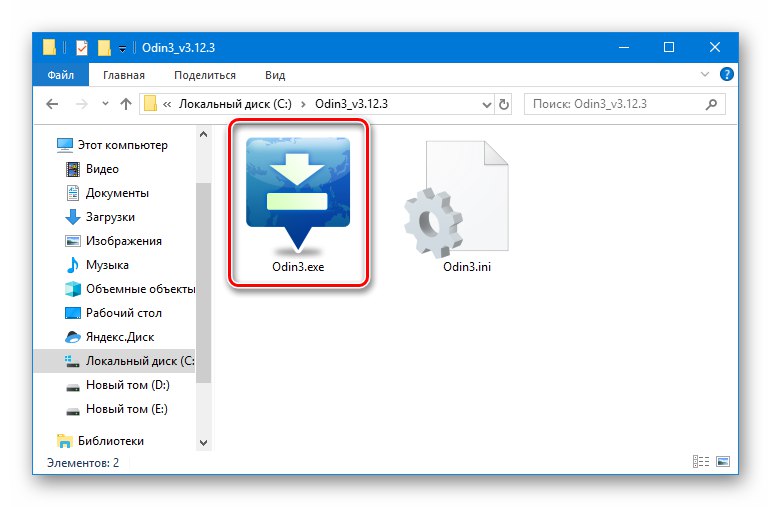771x507 pixels.
Task: Open Загрузки in navigation pane
Action: click(100, 217)
